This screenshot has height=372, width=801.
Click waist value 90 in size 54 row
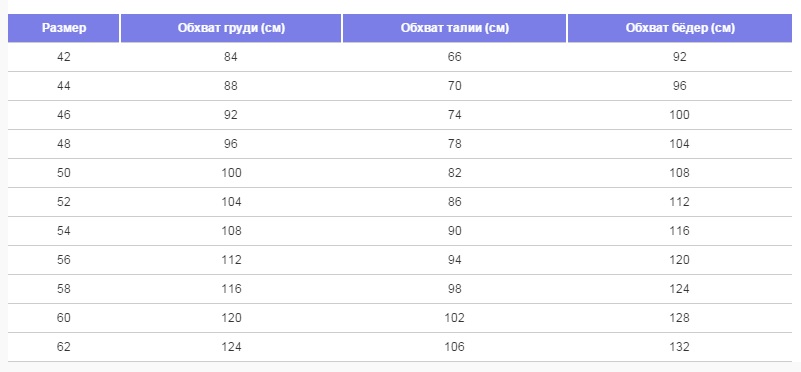[x=455, y=231]
